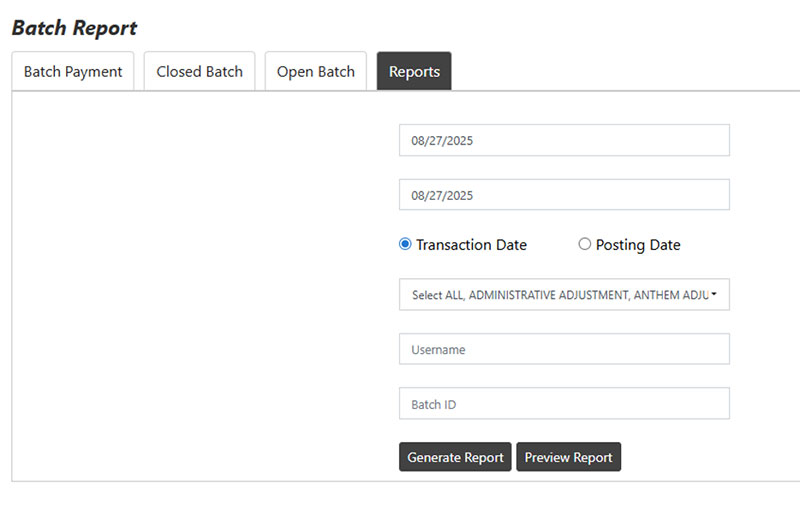Switch to the Batch Payment tab
The image size is (800, 532).
(x=73, y=72)
